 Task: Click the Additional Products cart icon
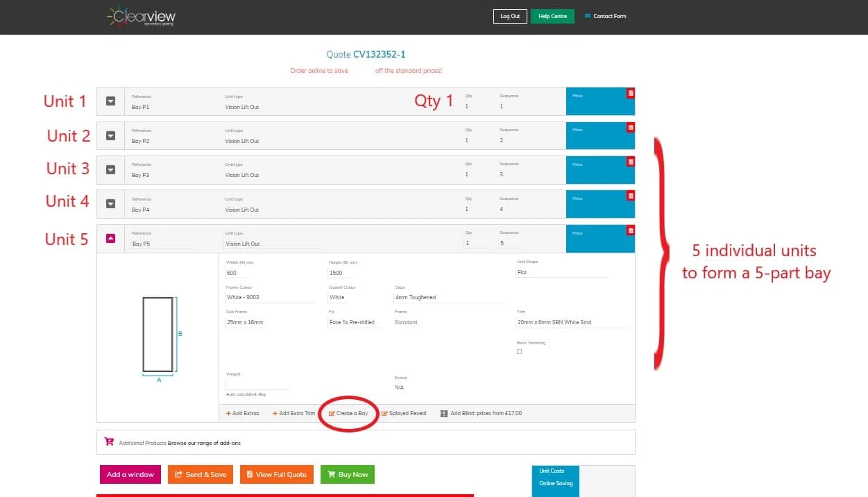coord(109,441)
